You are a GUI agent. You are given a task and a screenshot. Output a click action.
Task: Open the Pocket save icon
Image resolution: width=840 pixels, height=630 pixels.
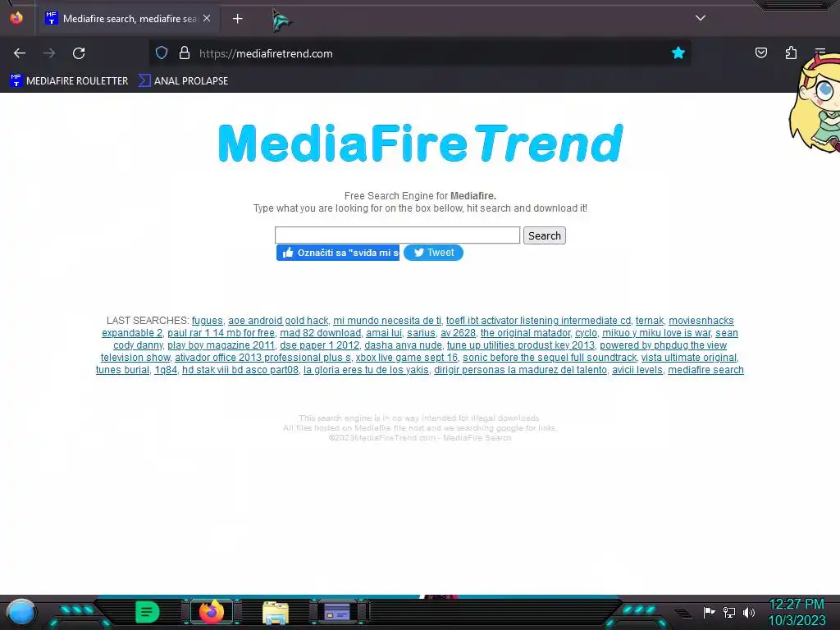pos(761,52)
